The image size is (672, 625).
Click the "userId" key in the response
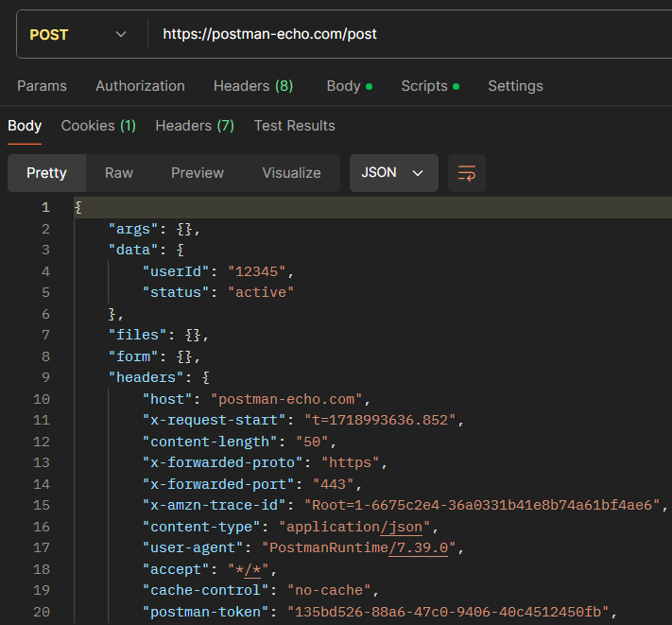point(175,271)
